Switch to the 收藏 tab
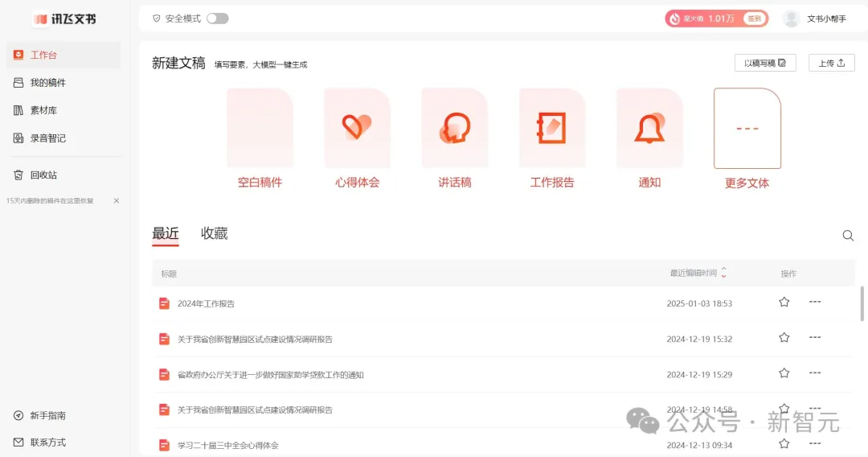 point(215,234)
